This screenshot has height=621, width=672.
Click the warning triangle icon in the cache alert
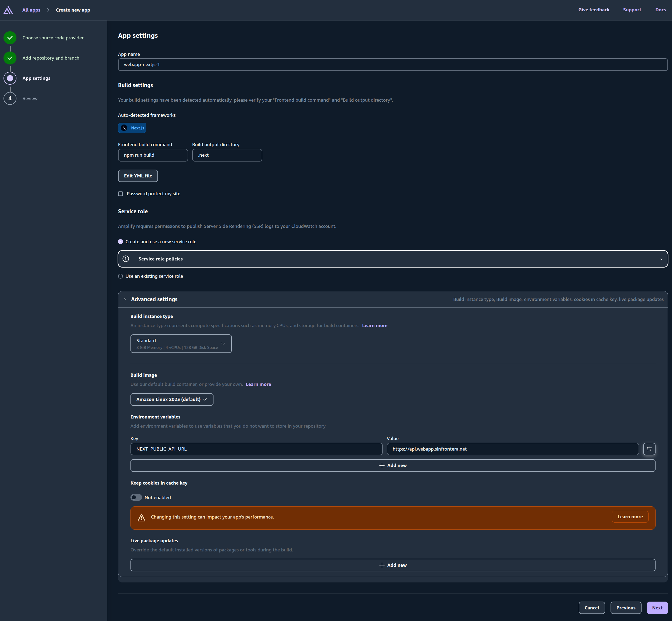(x=142, y=517)
